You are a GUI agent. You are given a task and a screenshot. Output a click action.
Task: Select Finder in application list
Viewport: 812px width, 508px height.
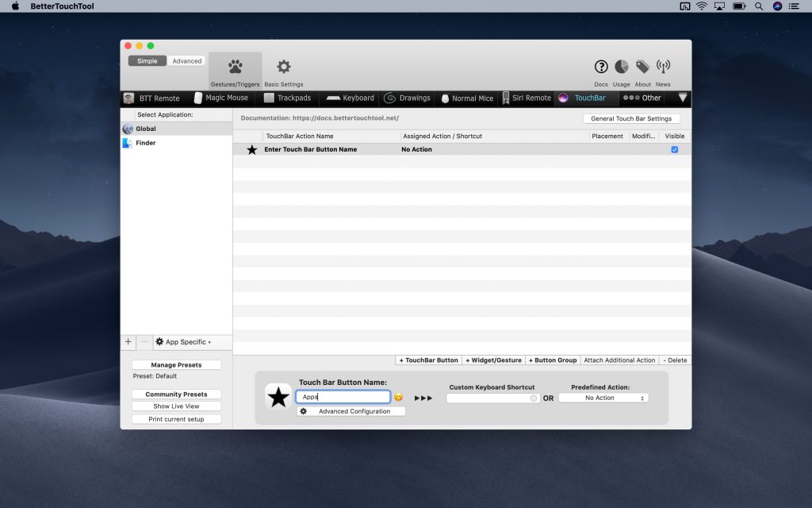tap(177, 143)
